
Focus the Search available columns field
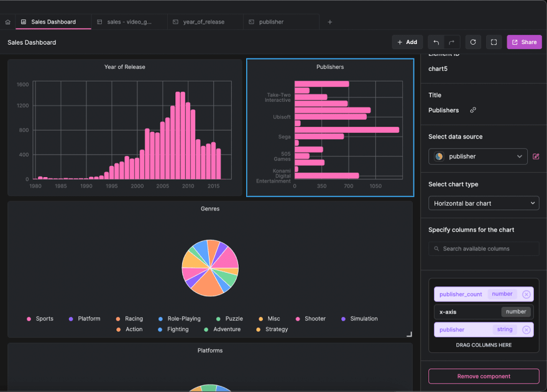[x=484, y=248]
